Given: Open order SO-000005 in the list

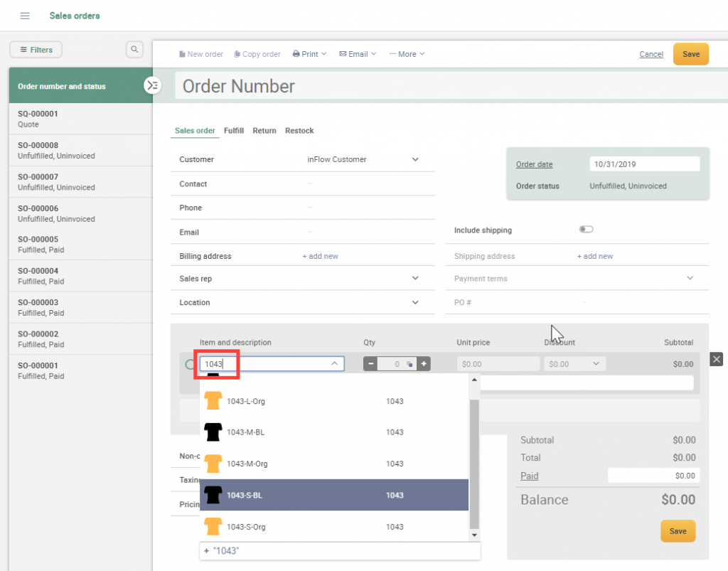Looking at the screenshot, I should tap(81, 245).
